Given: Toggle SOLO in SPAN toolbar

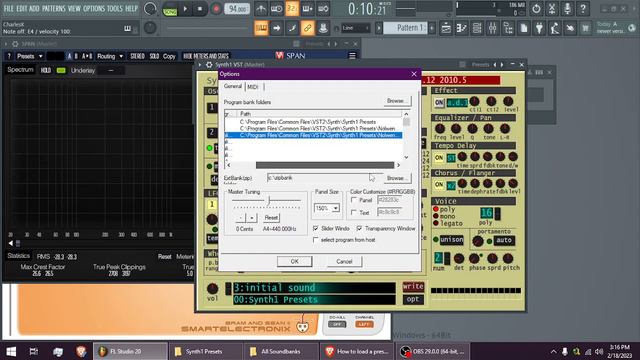Looking at the screenshot, I should coord(154,56).
